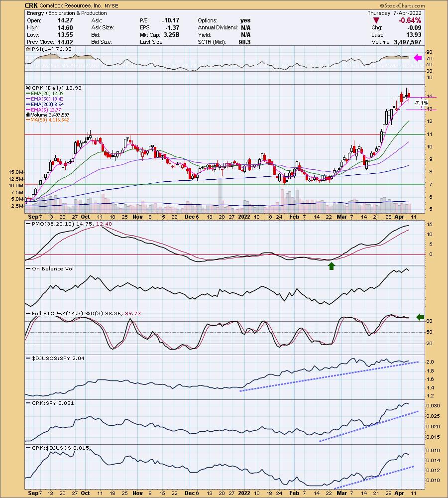Select the MA(50) 4,116,542 legend entry
The width and height of the screenshot is (448, 498).
(50, 120)
